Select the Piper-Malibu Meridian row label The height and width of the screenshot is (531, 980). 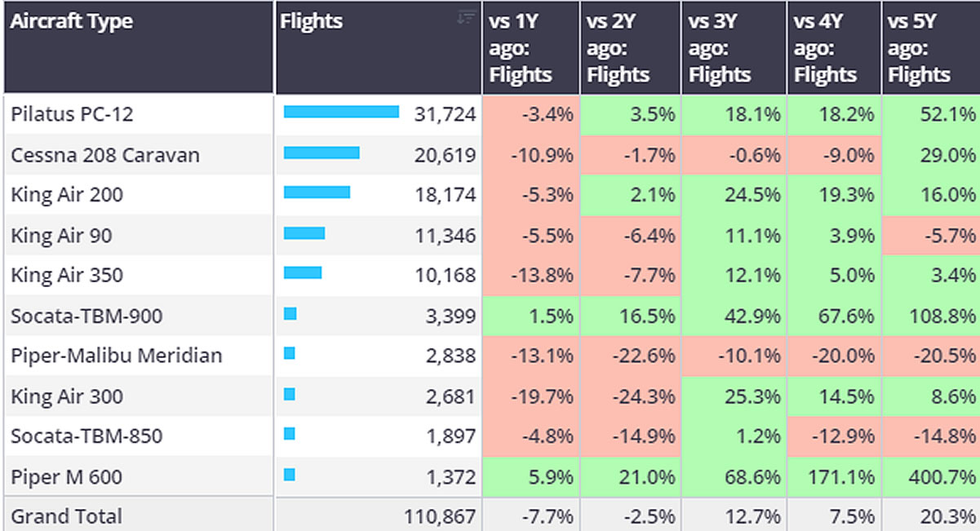click(117, 356)
